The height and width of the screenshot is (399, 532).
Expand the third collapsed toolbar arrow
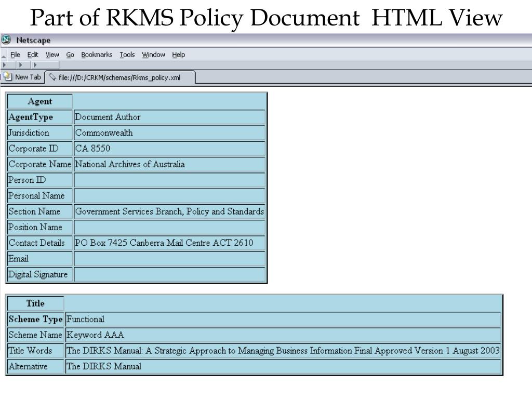click(35, 65)
